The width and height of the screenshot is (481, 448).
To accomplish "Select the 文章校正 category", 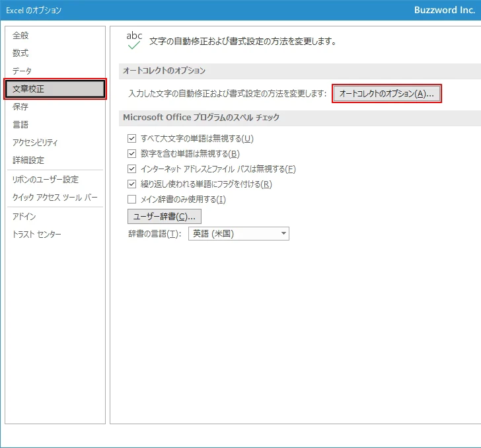I will [x=55, y=89].
